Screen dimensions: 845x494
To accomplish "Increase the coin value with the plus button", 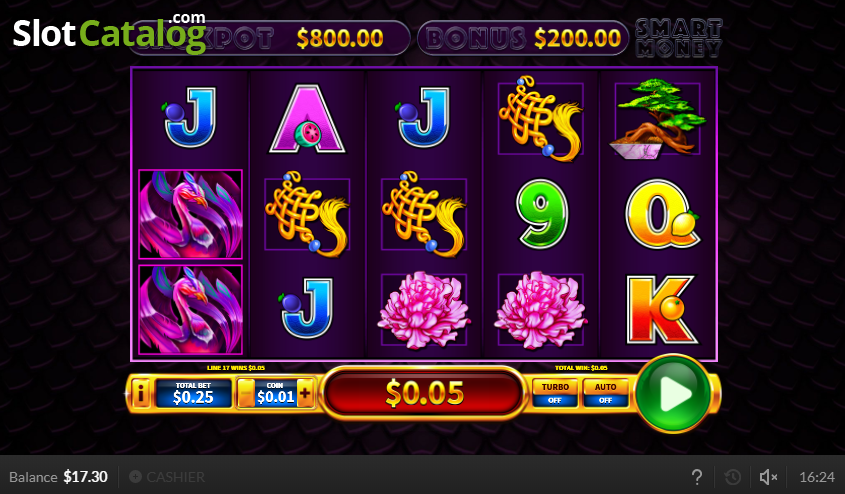I will 305,393.
